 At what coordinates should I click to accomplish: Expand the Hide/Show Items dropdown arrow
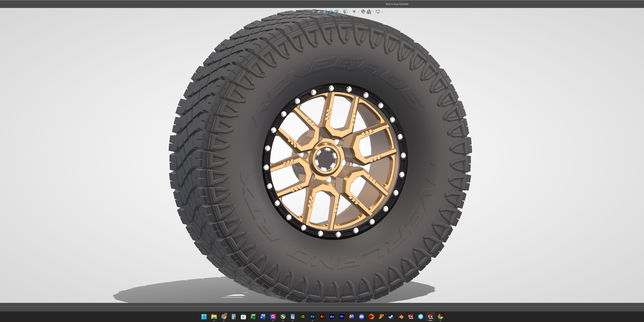coord(359,12)
